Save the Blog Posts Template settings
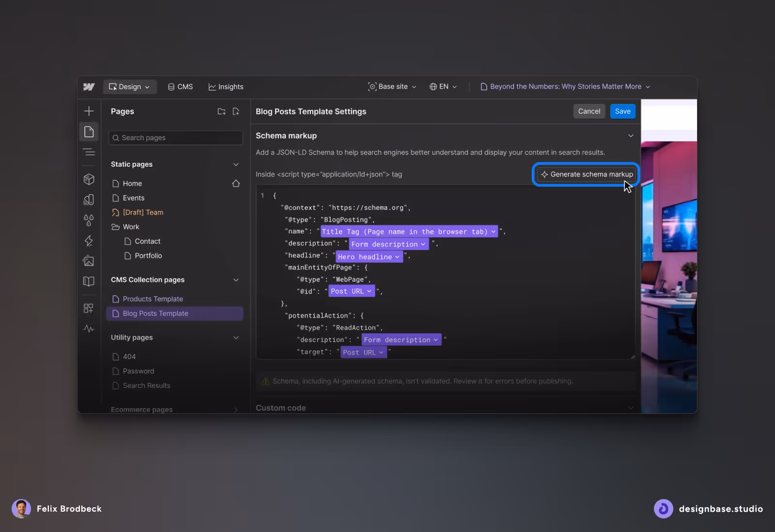 [622, 111]
